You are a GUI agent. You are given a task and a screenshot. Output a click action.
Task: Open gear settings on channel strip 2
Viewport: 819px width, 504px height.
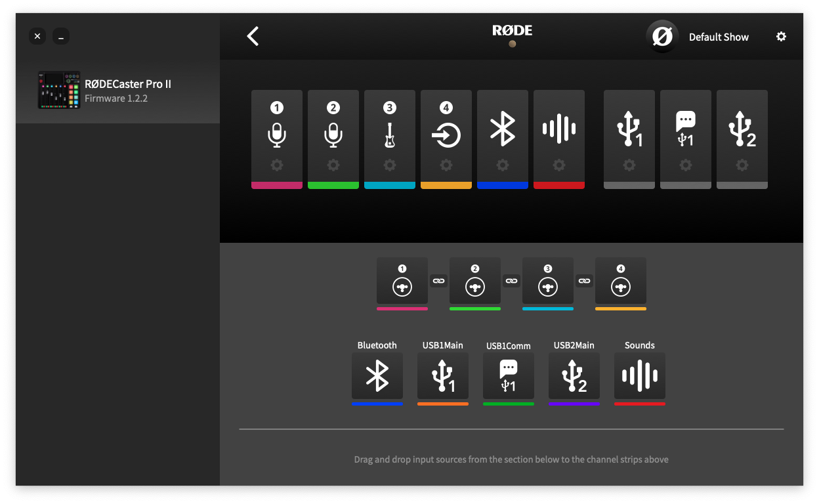(x=333, y=165)
